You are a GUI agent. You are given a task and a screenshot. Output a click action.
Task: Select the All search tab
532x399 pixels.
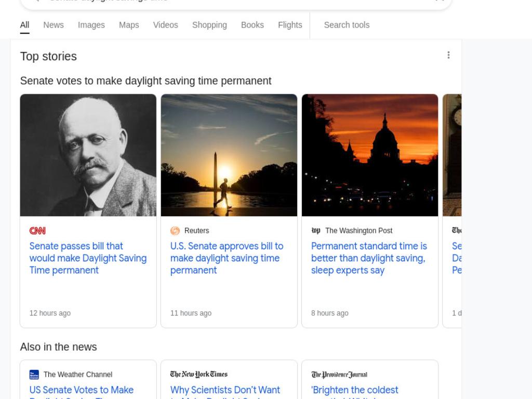pos(24,25)
